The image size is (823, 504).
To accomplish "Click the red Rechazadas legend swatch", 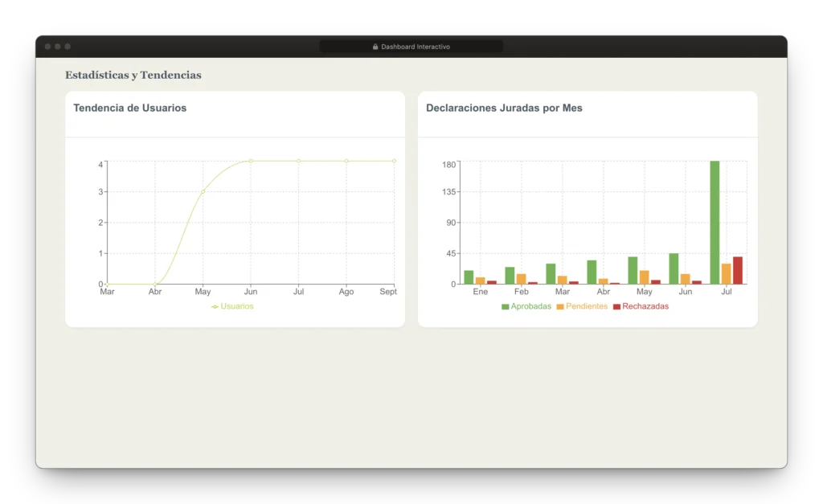I will pyautogui.click(x=616, y=306).
